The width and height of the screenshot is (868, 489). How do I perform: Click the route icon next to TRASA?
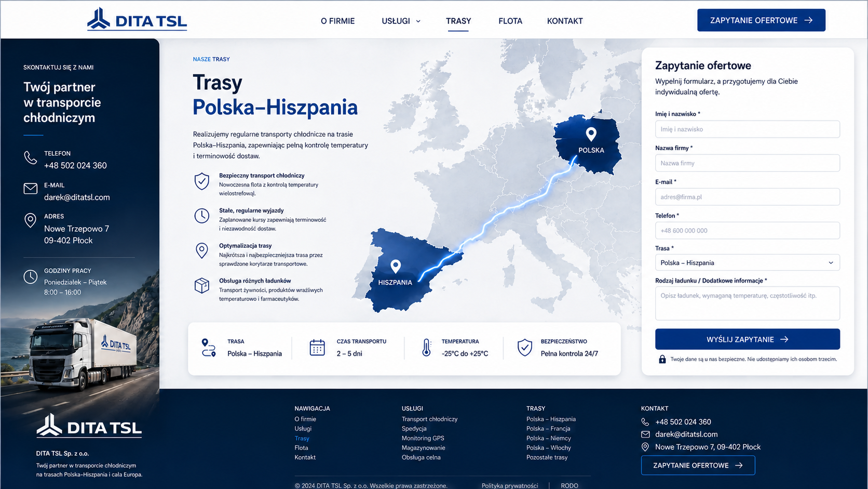tap(209, 348)
